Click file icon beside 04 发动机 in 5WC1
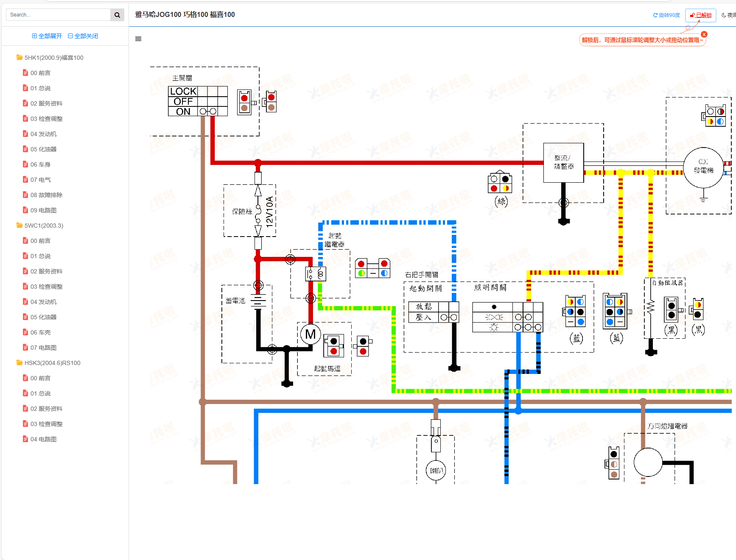 (x=25, y=301)
